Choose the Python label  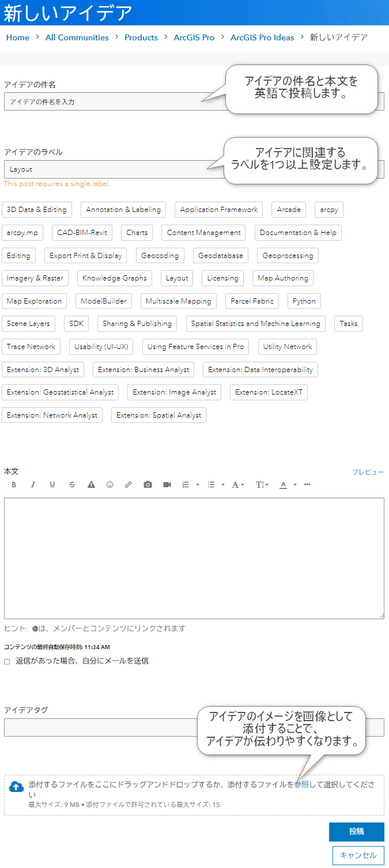click(304, 301)
